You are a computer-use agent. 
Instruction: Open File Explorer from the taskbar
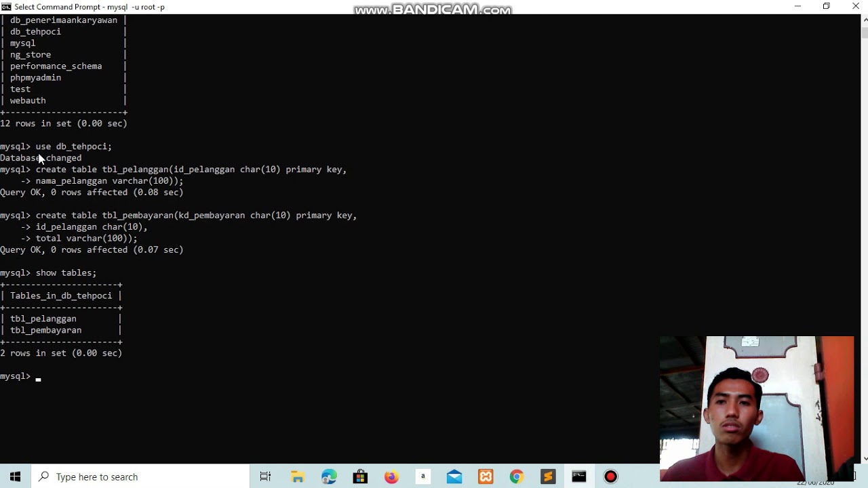point(297,476)
